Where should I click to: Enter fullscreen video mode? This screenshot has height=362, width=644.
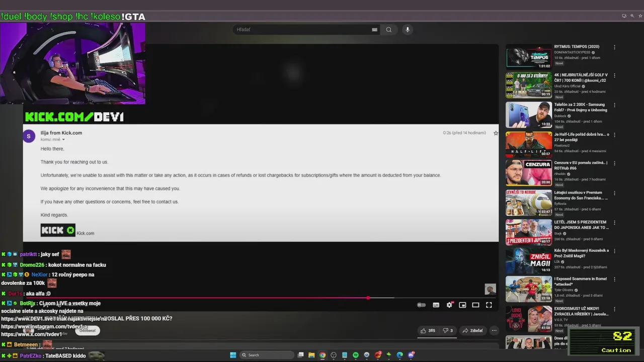point(489,305)
